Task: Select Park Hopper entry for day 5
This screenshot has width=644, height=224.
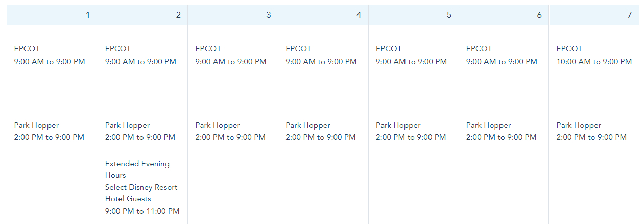Action: [x=398, y=125]
